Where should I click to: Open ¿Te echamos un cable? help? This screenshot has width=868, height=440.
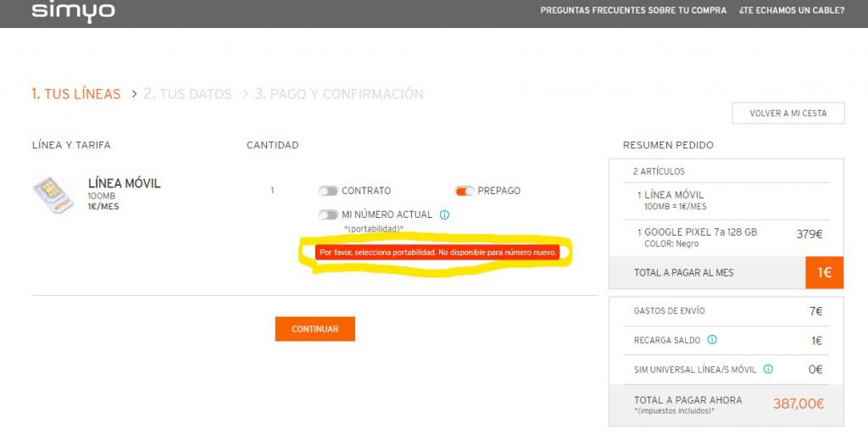[791, 11]
